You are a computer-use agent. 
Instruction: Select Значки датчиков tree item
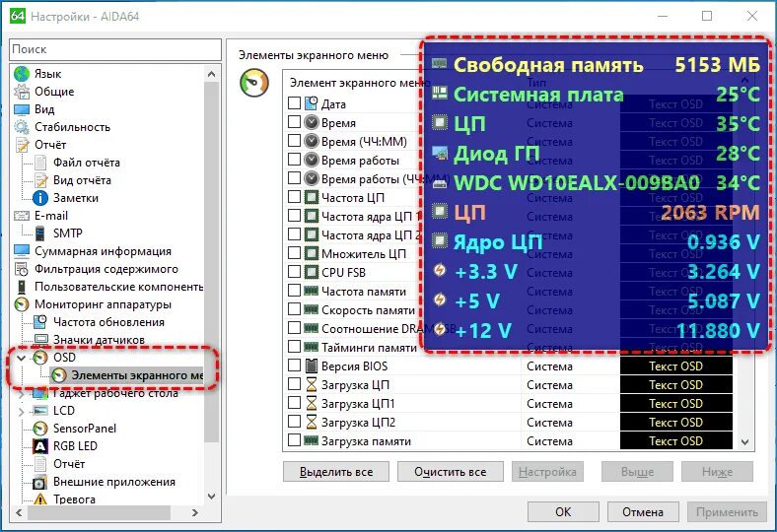99,340
